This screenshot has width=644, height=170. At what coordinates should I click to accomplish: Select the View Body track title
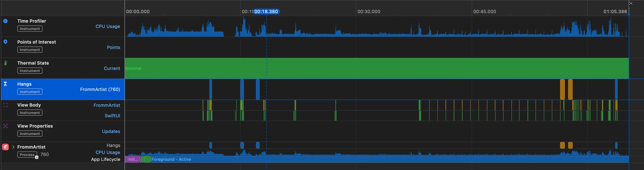[29, 105]
